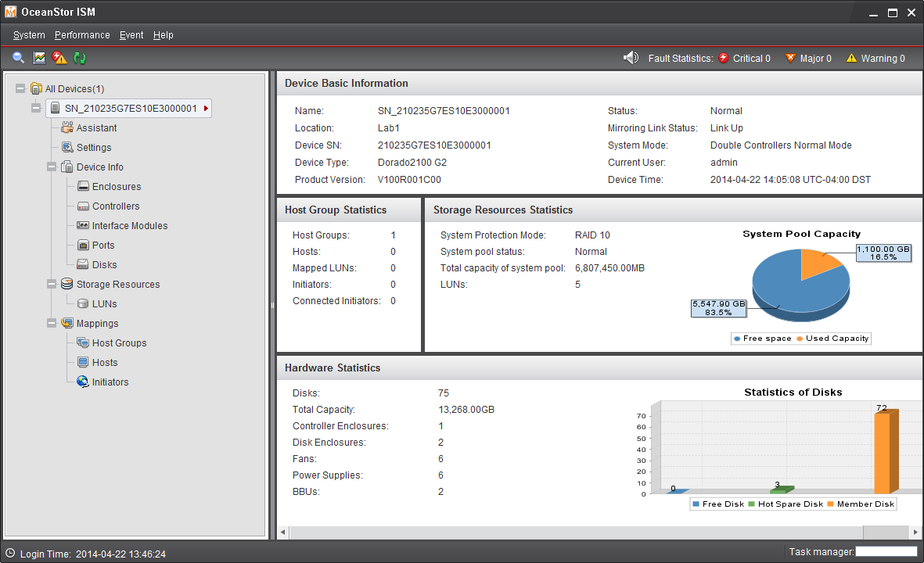Image resolution: width=924 pixels, height=563 pixels.
Task: Click the Interface Modules tree icon
Action: coord(83,225)
